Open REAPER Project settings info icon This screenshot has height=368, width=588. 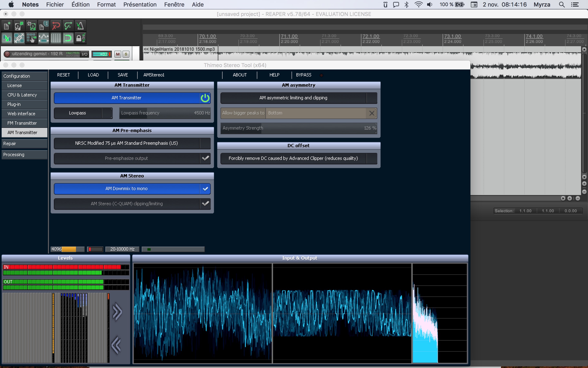43,26
